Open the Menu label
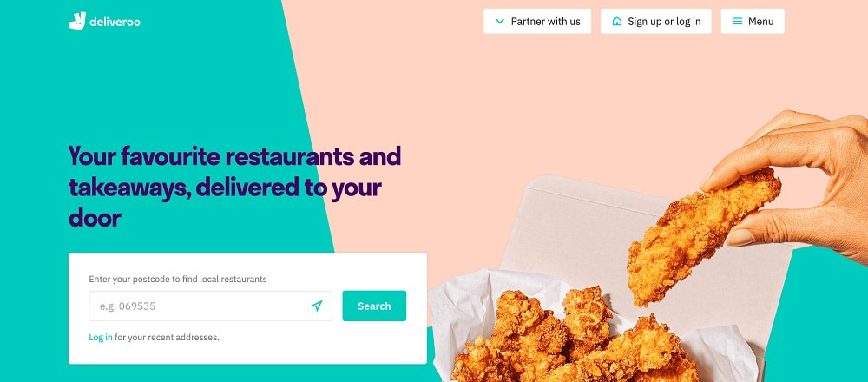Image resolution: width=868 pixels, height=382 pixels. (760, 22)
